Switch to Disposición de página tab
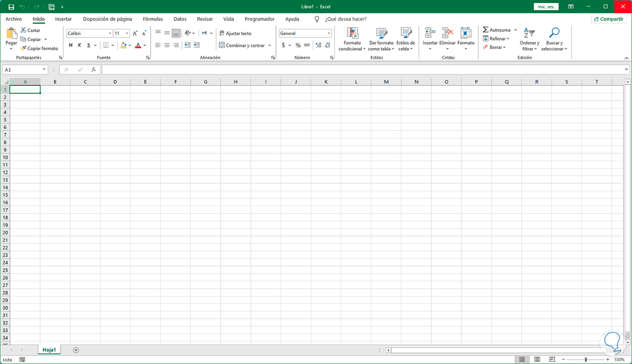632x364 pixels. [x=107, y=19]
